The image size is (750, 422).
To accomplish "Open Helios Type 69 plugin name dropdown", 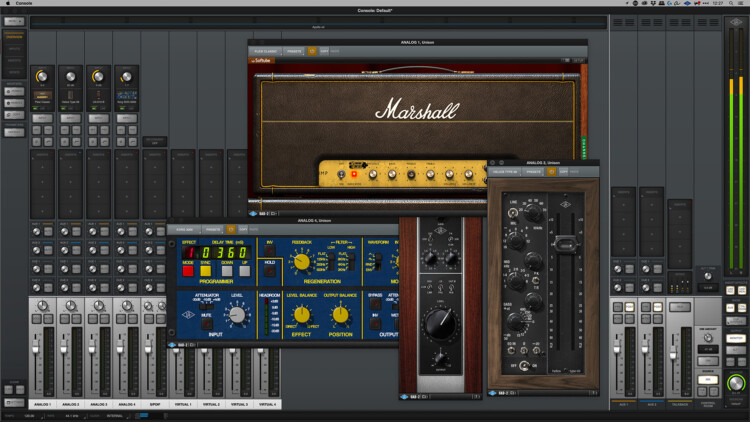I will 506,171.
